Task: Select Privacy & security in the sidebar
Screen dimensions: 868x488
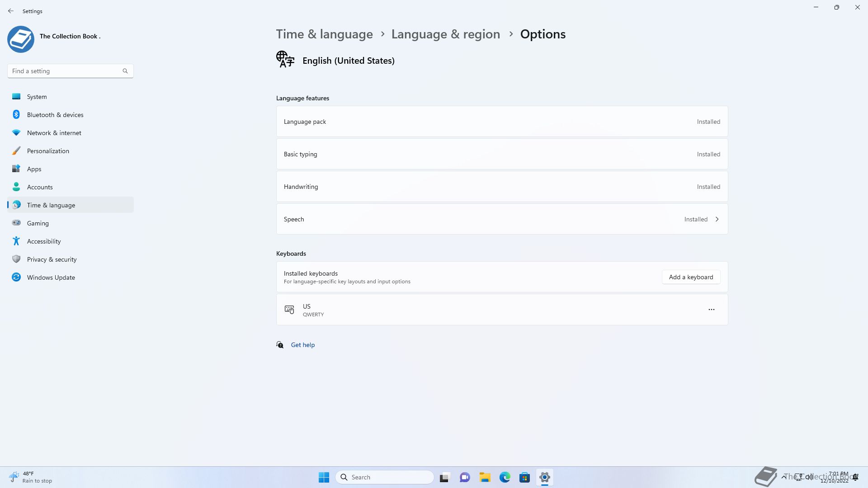Action: pyautogui.click(x=52, y=259)
